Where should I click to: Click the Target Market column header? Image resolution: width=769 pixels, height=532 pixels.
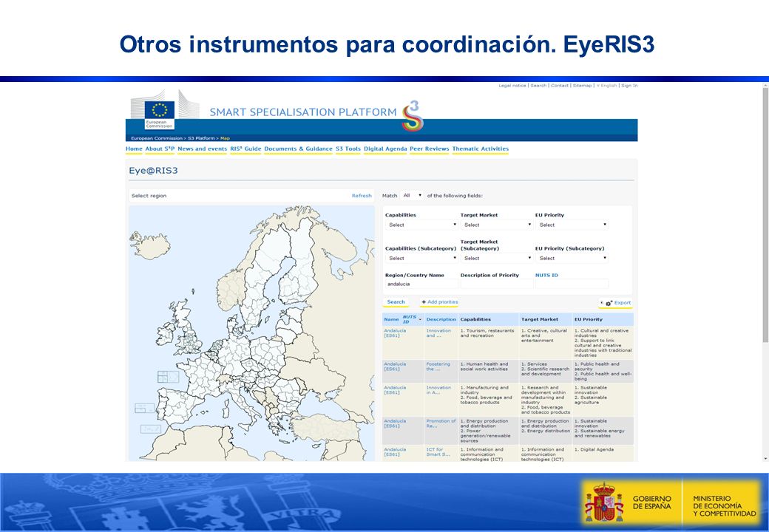click(x=540, y=319)
